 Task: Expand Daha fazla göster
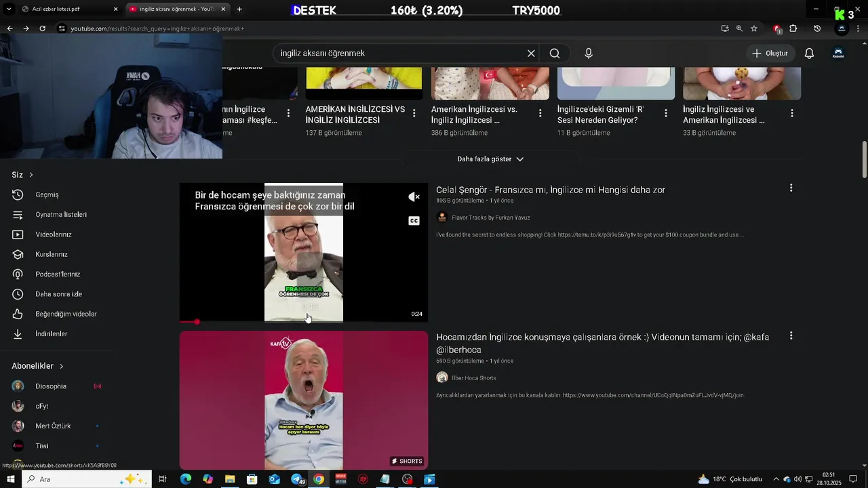coord(490,159)
